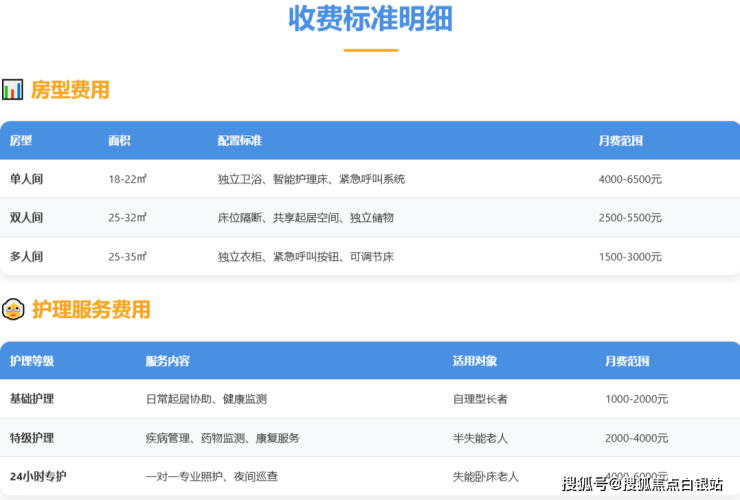Select the 24小时专护 row label
Screen dimensions: 740x500
point(38,476)
